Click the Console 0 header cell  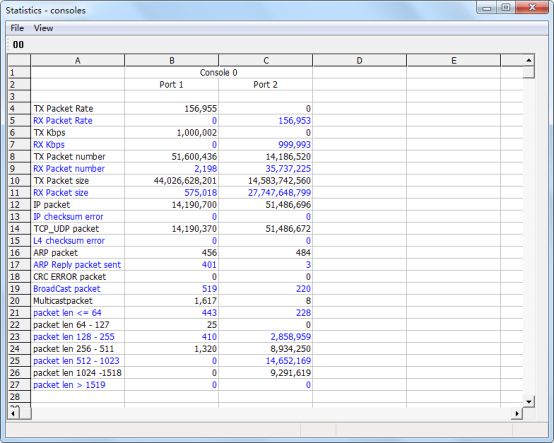219,72
